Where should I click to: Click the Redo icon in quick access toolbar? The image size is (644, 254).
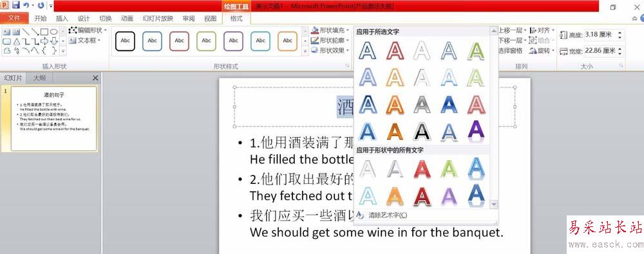[x=40, y=5]
